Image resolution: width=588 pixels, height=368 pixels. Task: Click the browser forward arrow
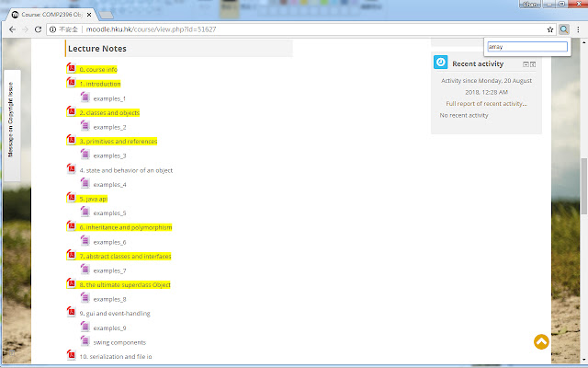point(25,29)
